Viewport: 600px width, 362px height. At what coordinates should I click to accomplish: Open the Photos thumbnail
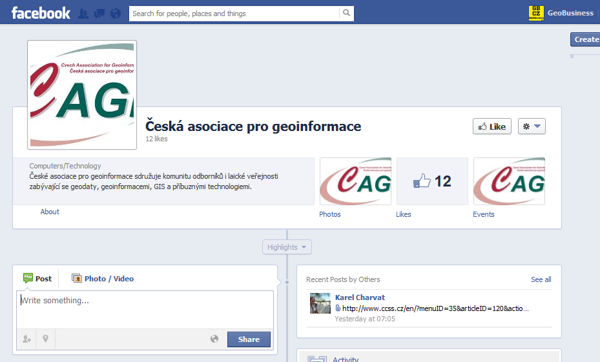click(355, 181)
